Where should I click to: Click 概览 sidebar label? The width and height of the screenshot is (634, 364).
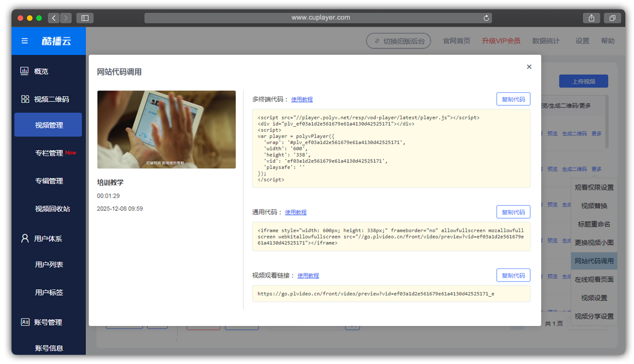[41, 71]
